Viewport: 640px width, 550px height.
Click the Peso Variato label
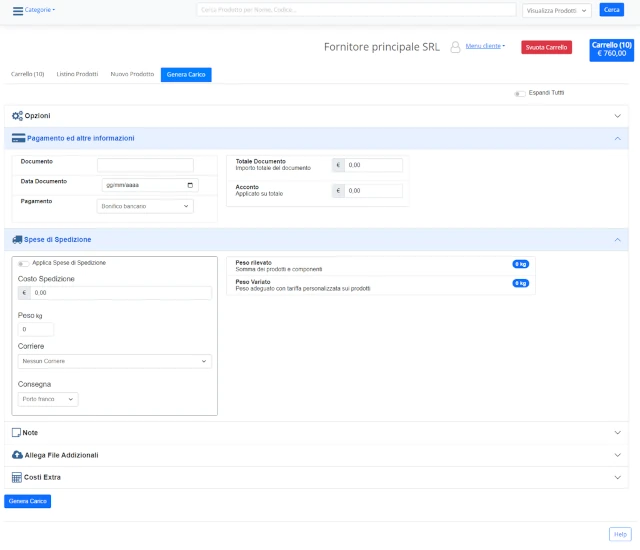coord(253,282)
